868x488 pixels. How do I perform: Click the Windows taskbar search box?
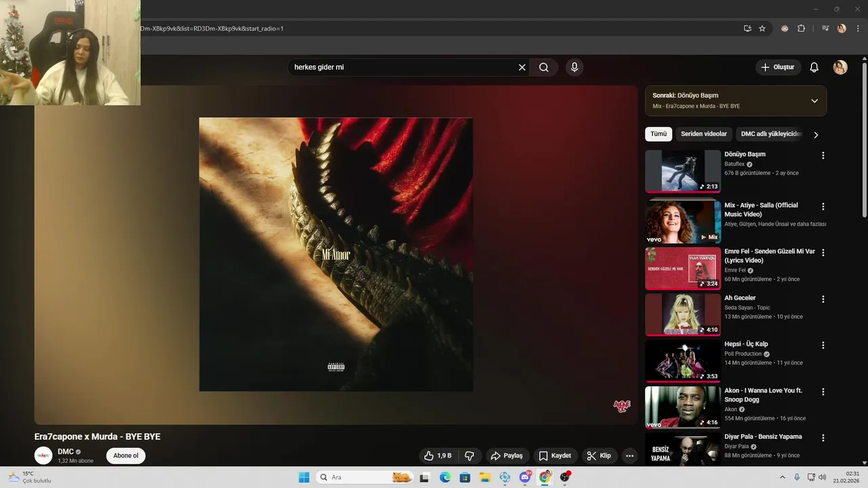pyautogui.click(x=365, y=477)
